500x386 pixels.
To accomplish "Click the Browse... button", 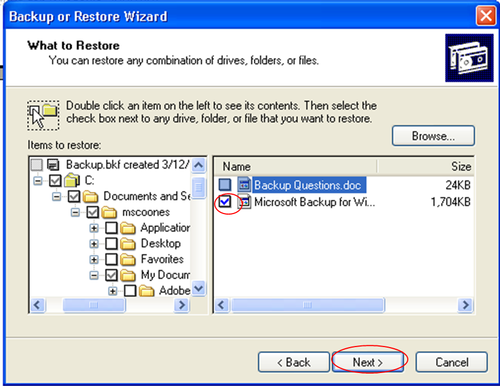I will pos(433,136).
